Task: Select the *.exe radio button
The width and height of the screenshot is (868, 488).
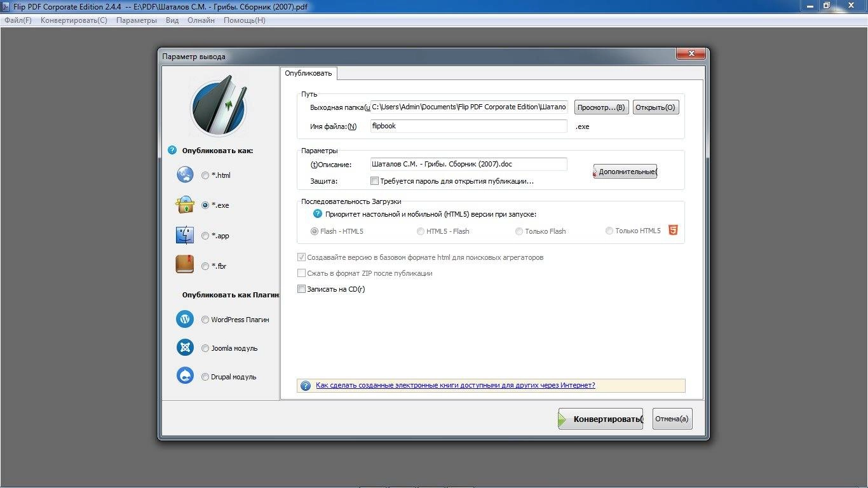Action: point(205,205)
